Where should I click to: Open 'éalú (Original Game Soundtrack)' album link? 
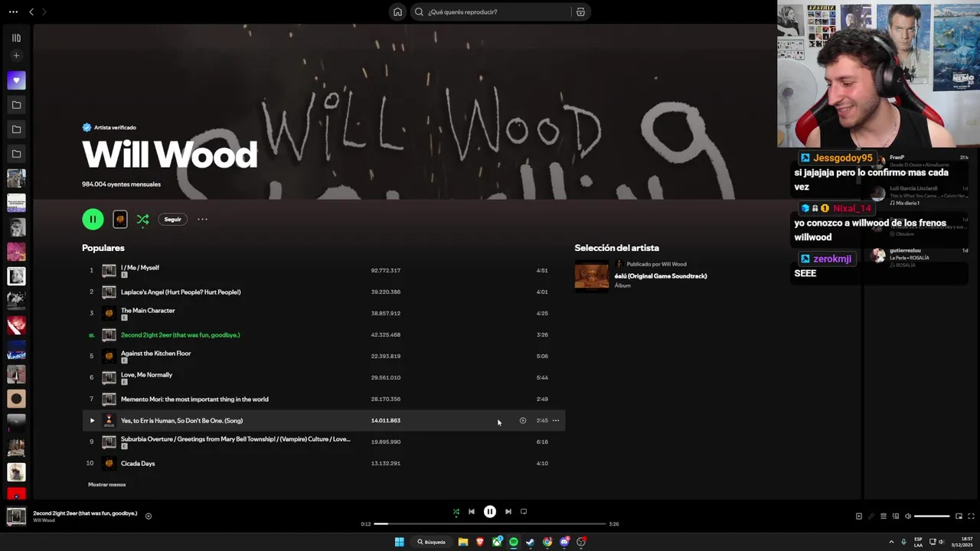tap(661, 275)
